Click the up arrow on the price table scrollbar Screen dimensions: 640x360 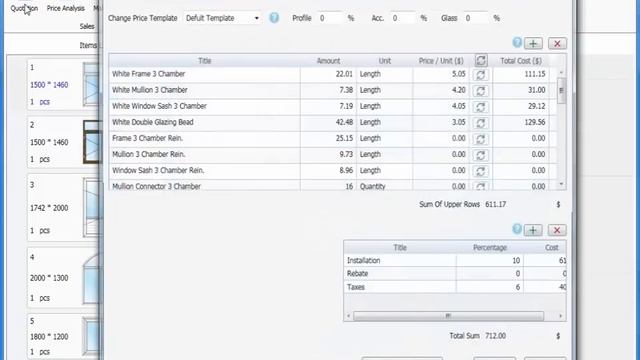tap(561, 72)
